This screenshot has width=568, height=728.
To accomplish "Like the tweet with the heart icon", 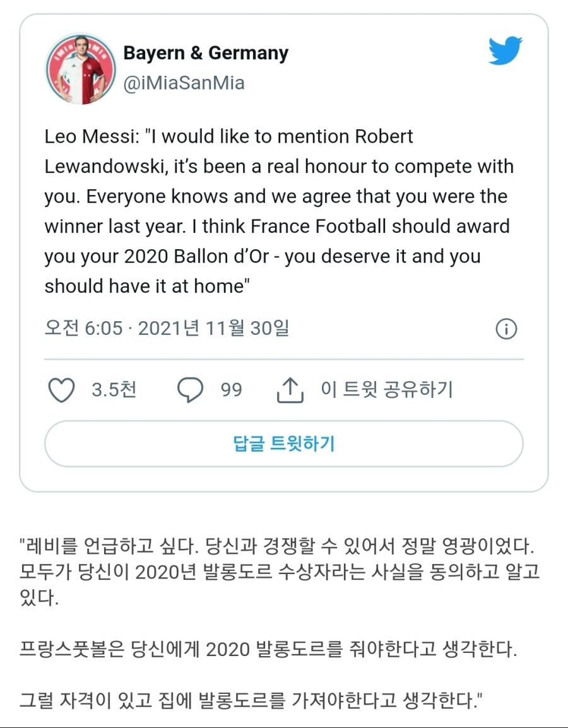I will (62, 389).
